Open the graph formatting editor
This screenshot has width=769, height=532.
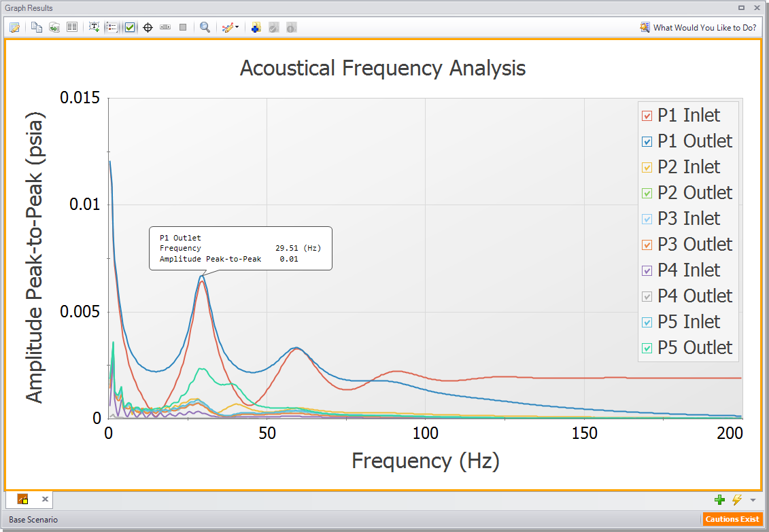(x=14, y=27)
